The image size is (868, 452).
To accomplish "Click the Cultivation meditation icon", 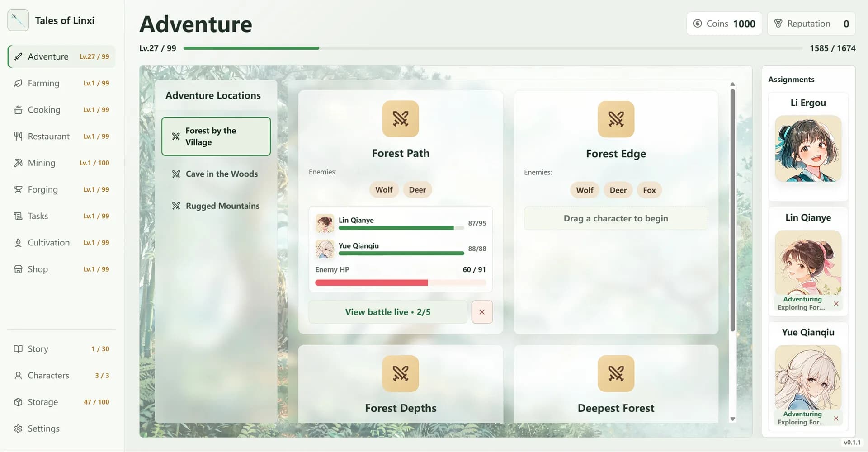I will pos(18,243).
